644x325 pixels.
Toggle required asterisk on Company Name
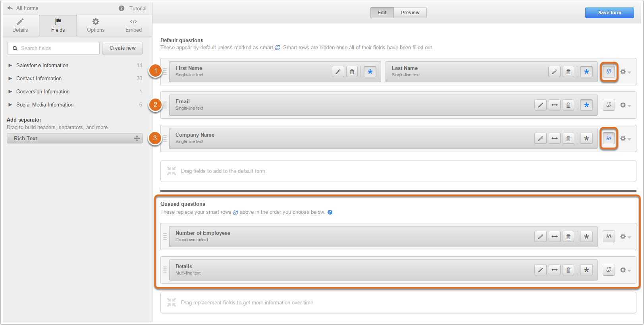[586, 138]
